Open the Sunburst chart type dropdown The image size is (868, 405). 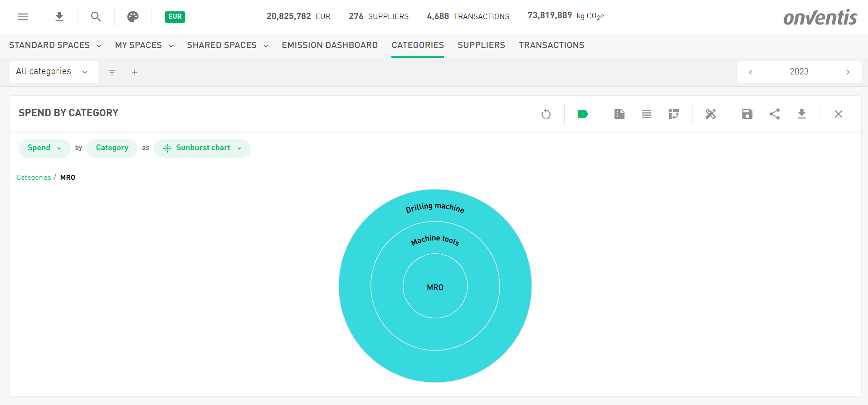click(x=202, y=148)
